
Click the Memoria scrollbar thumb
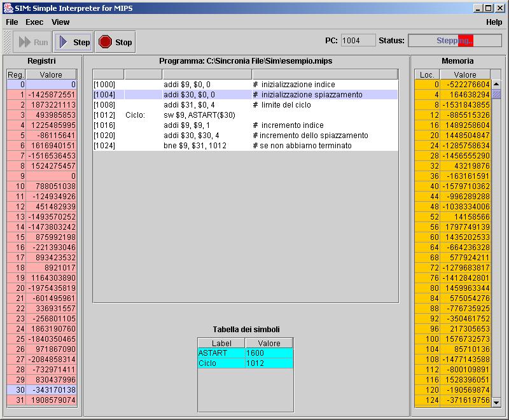[x=496, y=94]
